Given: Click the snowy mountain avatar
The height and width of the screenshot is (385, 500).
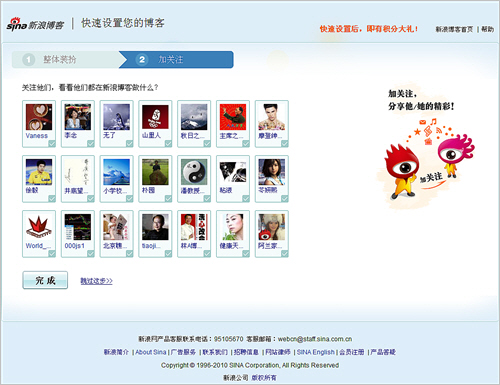Looking at the screenshot, I should 194,117.
